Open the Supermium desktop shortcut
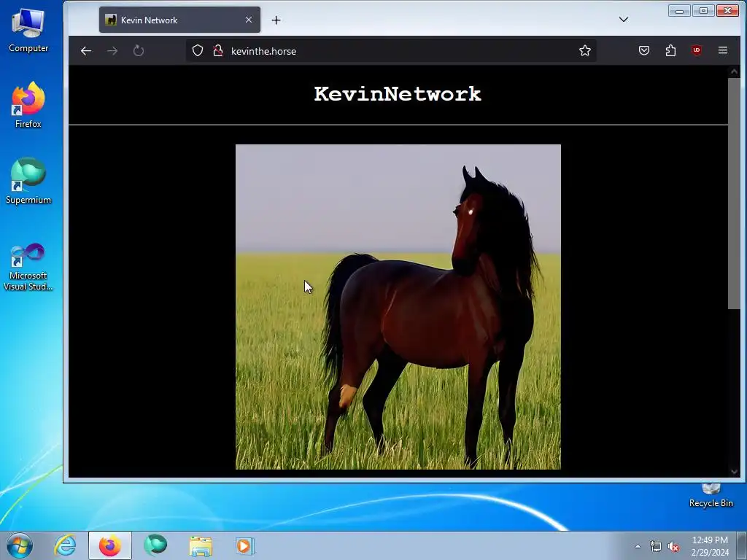This screenshot has width=747, height=560. click(x=28, y=182)
